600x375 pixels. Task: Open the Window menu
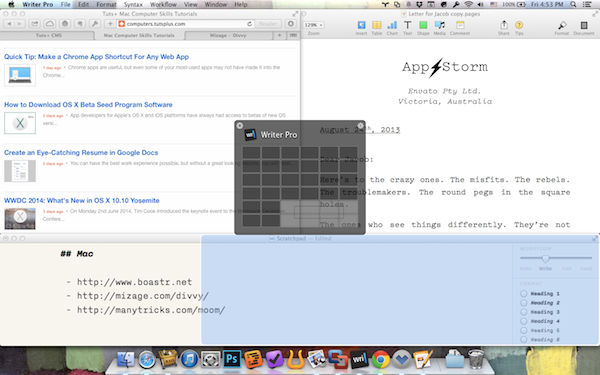point(216,5)
